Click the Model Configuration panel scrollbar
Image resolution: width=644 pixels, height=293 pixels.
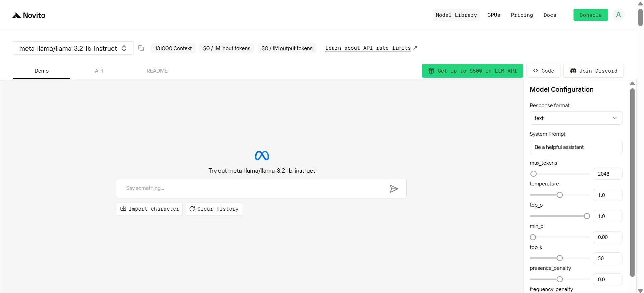(x=632, y=182)
